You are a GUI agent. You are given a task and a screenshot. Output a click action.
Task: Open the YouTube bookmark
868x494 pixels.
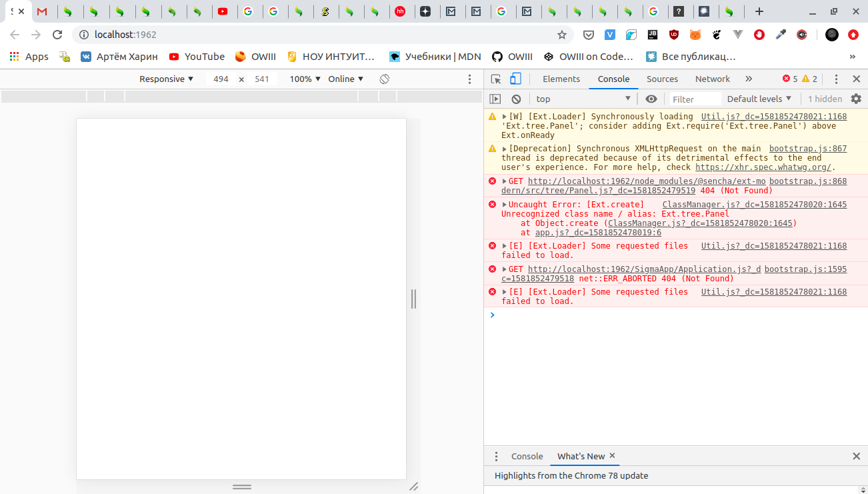pyautogui.click(x=197, y=57)
